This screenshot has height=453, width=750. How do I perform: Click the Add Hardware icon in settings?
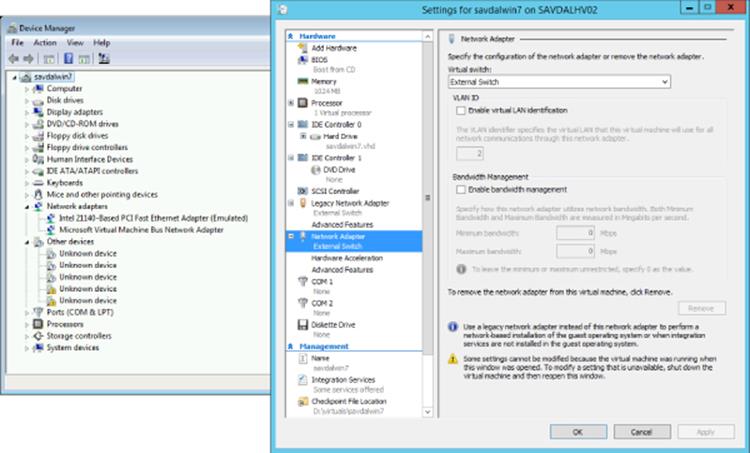click(x=302, y=48)
